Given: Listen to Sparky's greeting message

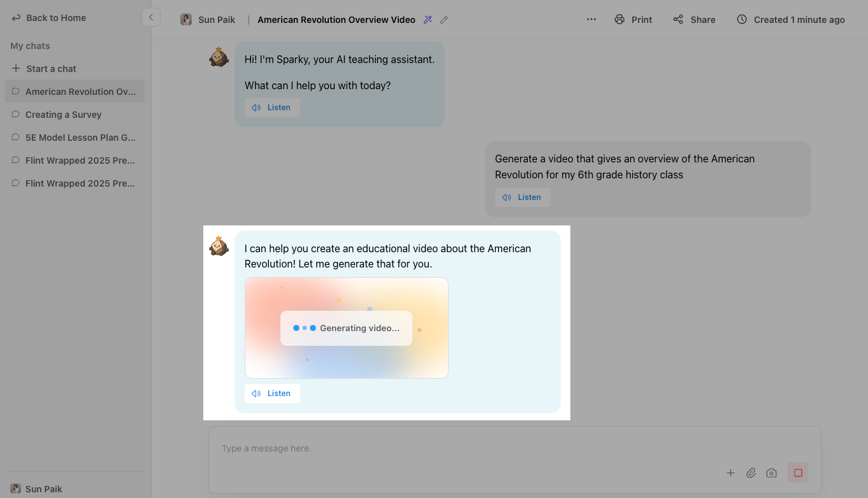Looking at the screenshot, I should [x=272, y=108].
